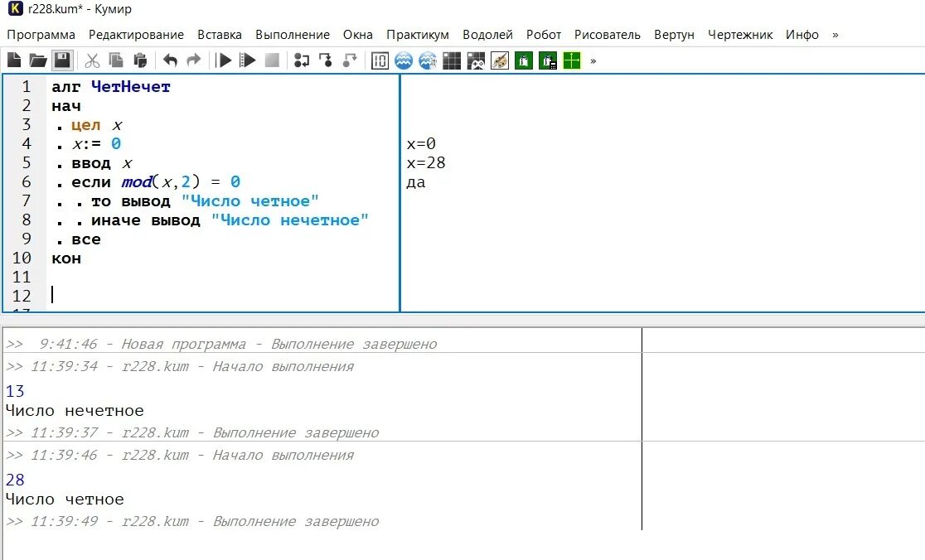Copy selection using toolbar copy icon
The height and width of the screenshot is (560, 925).
[x=116, y=60]
